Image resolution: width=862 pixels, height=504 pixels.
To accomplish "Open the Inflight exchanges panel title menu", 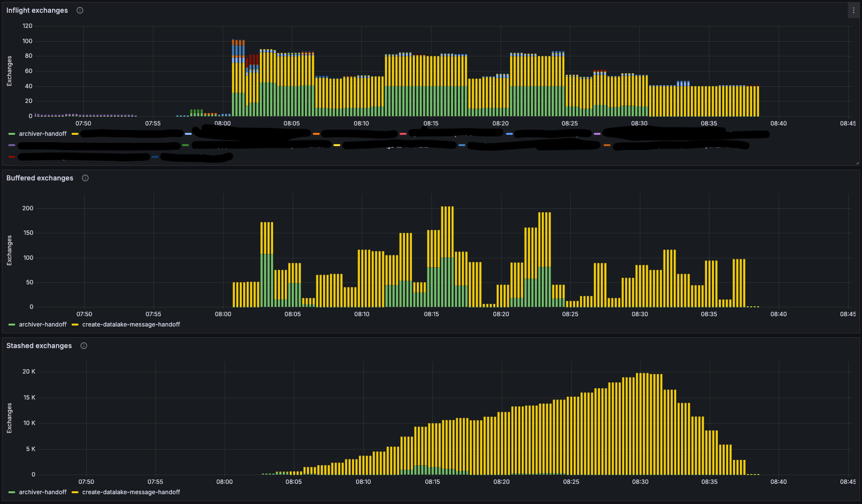I will pos(37,10).
